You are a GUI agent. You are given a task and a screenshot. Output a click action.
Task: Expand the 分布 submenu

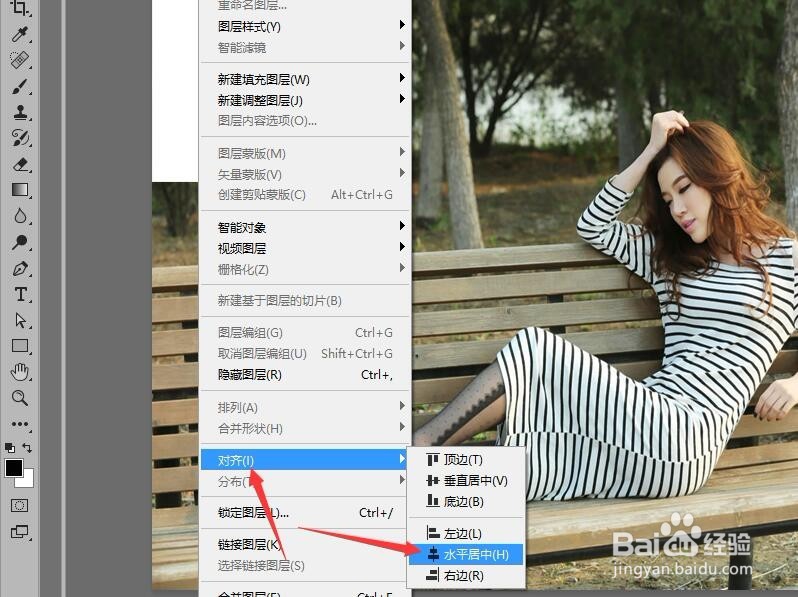coord(304,481)
